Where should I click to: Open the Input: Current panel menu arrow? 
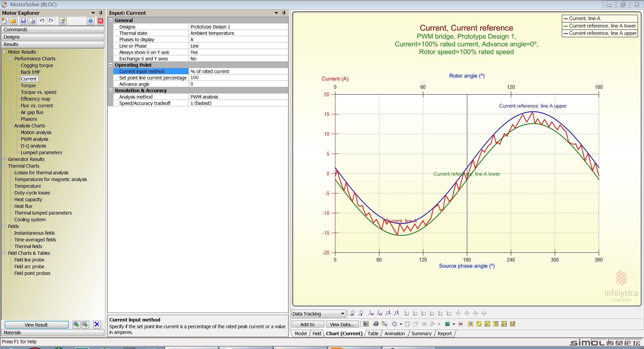(276, 13)
